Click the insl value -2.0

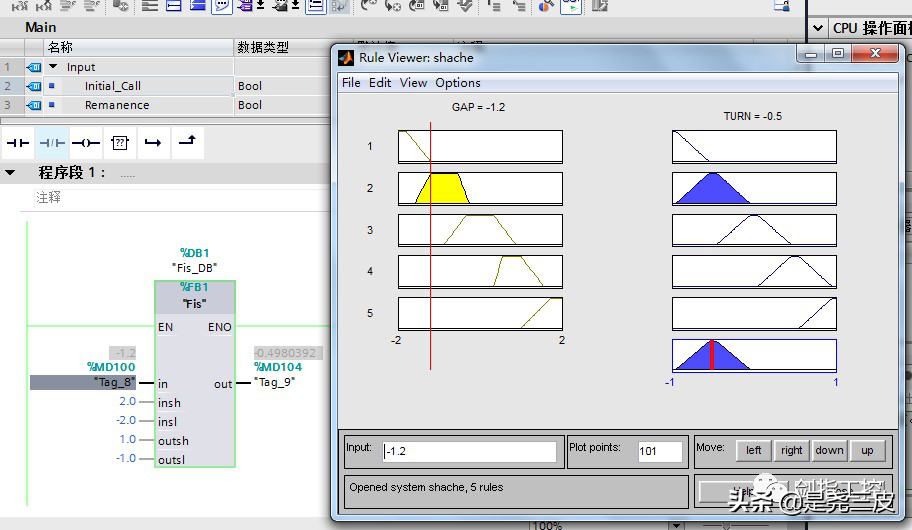pos(126,420)
